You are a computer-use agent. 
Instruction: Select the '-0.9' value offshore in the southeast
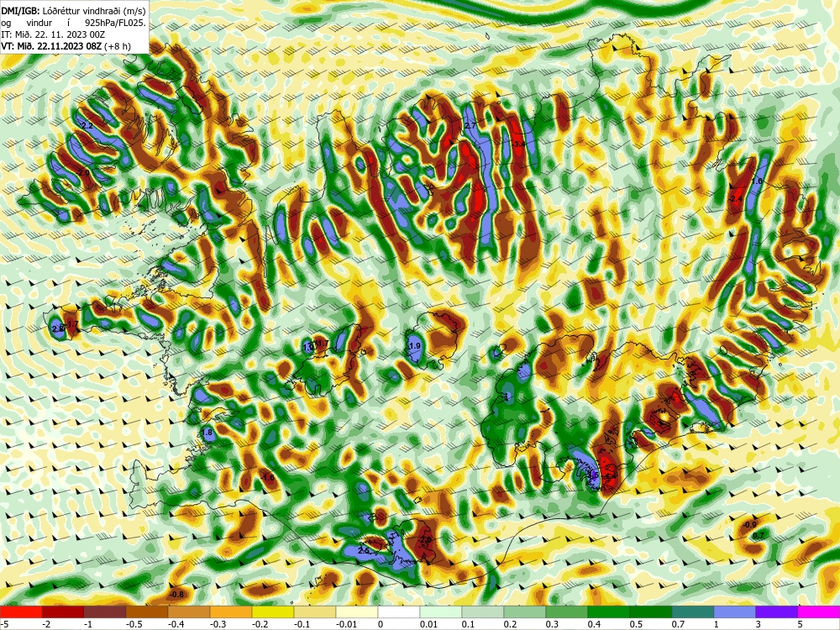tap(750, 524)
